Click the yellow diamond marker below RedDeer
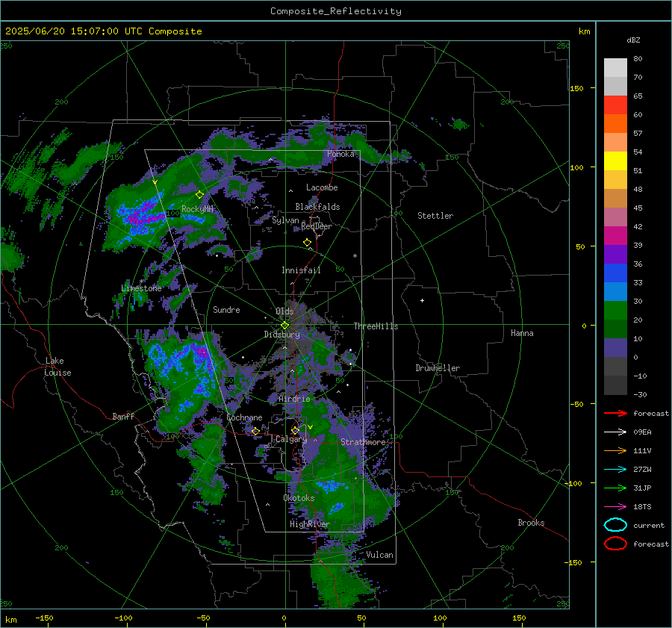This screenshot has height=628, width=672. [307, 243]
